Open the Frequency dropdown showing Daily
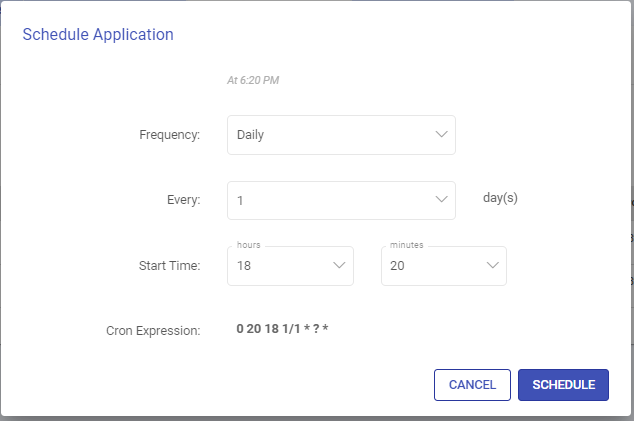634x421 pixels. click(341, 135)
